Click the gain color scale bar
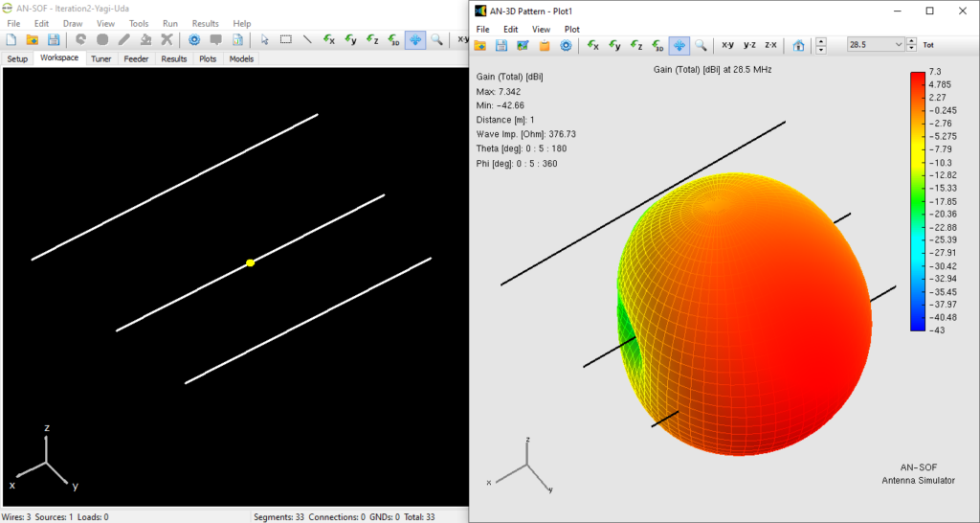 click(918, 201)
